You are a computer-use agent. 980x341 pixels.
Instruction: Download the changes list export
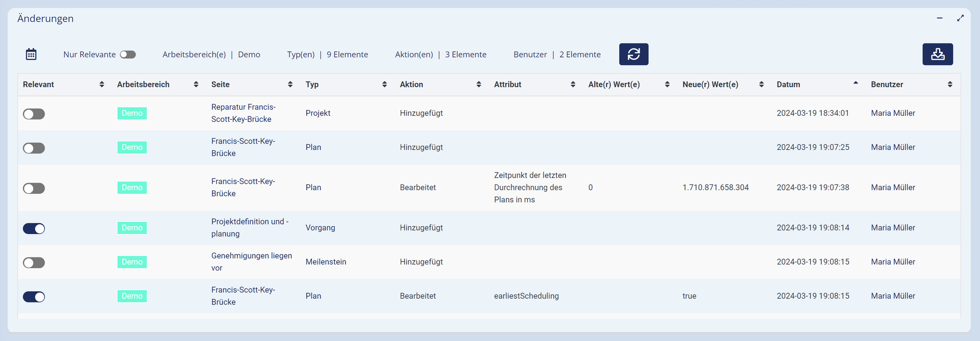937,54
